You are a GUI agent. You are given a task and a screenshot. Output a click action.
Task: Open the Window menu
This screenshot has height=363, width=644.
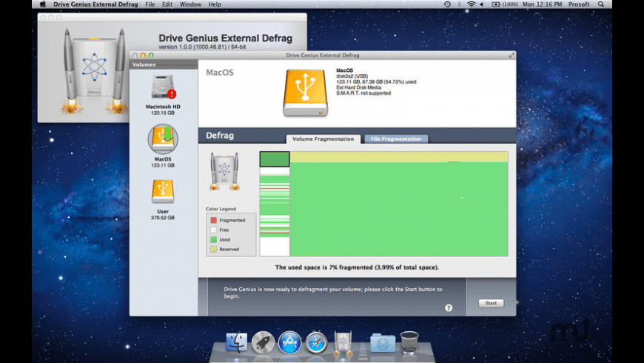point(190,4)
